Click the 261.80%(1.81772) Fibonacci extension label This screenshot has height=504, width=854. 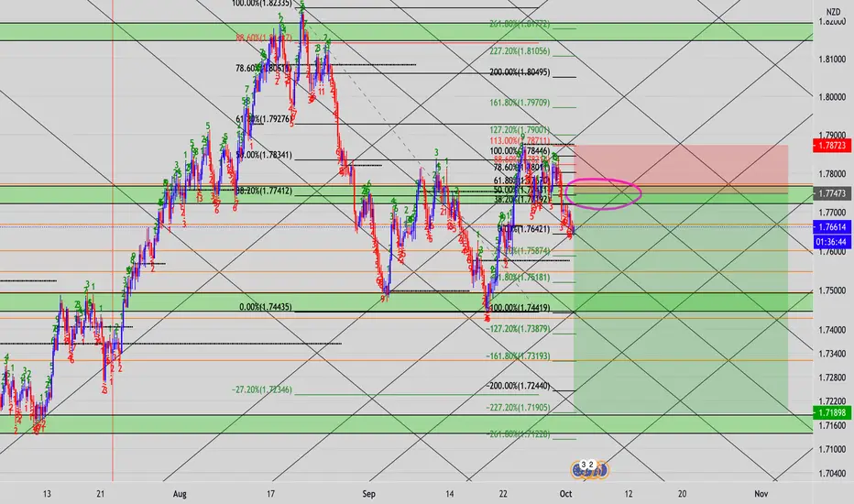(x=520, y=24)
